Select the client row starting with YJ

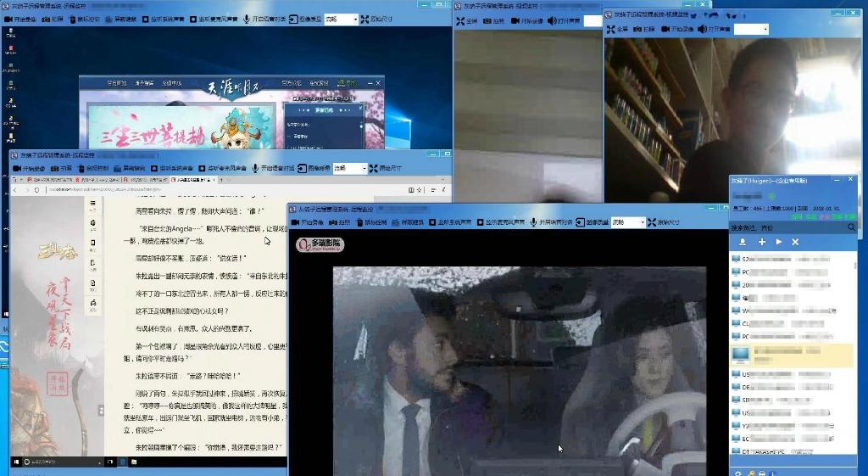point(792,426)
